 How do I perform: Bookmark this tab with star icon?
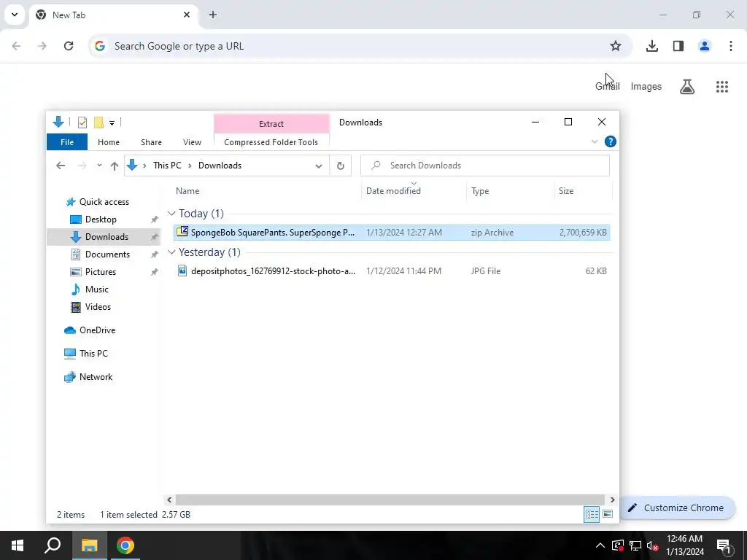(616, 46)
